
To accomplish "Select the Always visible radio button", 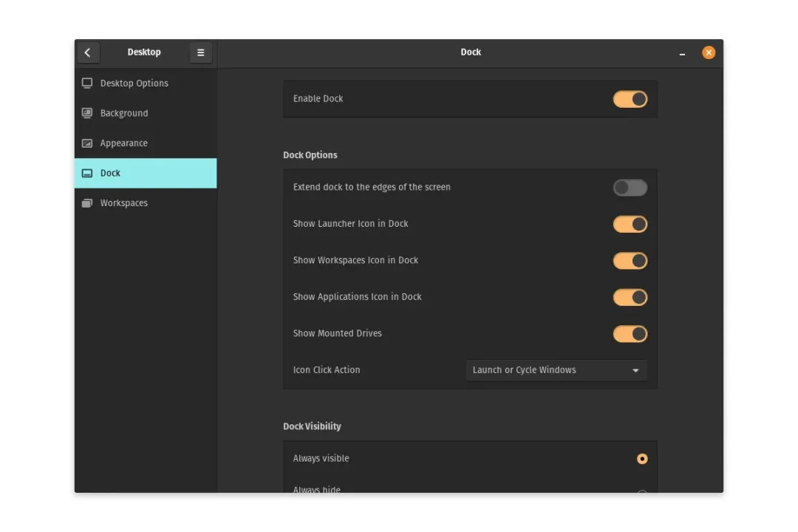I will point(642,459).
